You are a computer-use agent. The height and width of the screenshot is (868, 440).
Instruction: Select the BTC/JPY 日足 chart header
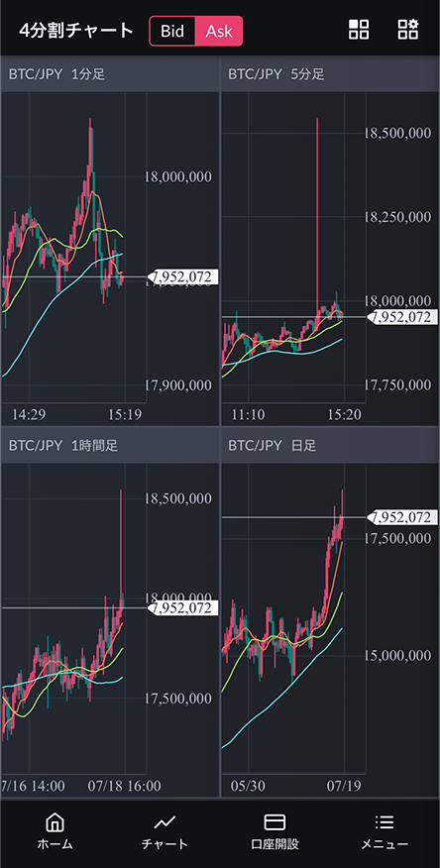click(x=330, y=445)
